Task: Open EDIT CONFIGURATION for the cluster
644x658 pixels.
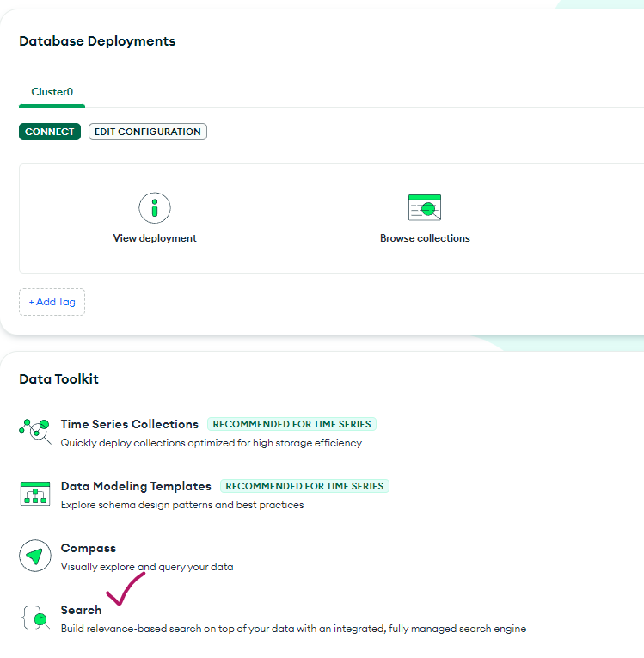Action: click(x=148, y=132)
